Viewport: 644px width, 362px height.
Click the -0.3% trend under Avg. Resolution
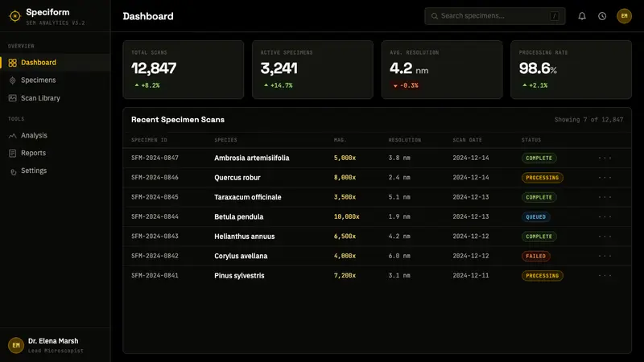click(x=406, y=85)
